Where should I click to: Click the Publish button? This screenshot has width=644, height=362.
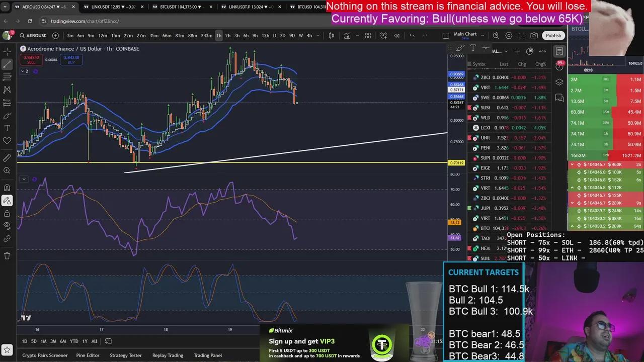(553, 35)
